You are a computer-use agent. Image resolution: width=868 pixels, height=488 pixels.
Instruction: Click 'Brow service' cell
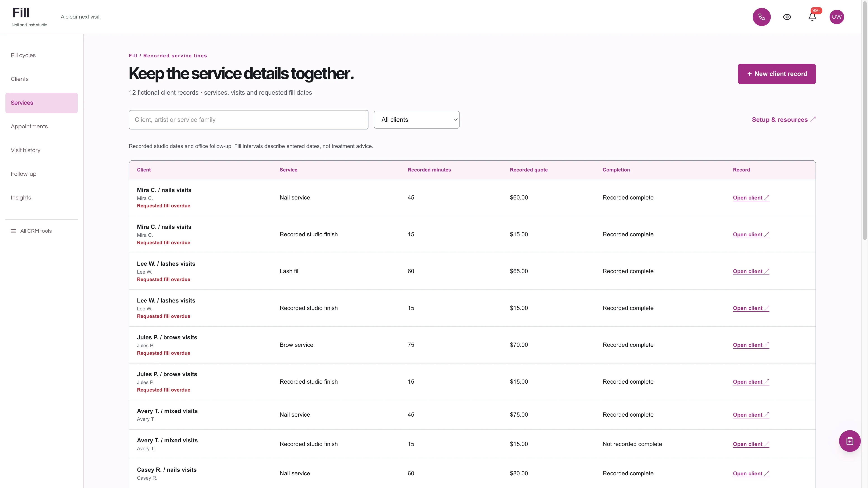pyautogui.click(x=296, y=345)
